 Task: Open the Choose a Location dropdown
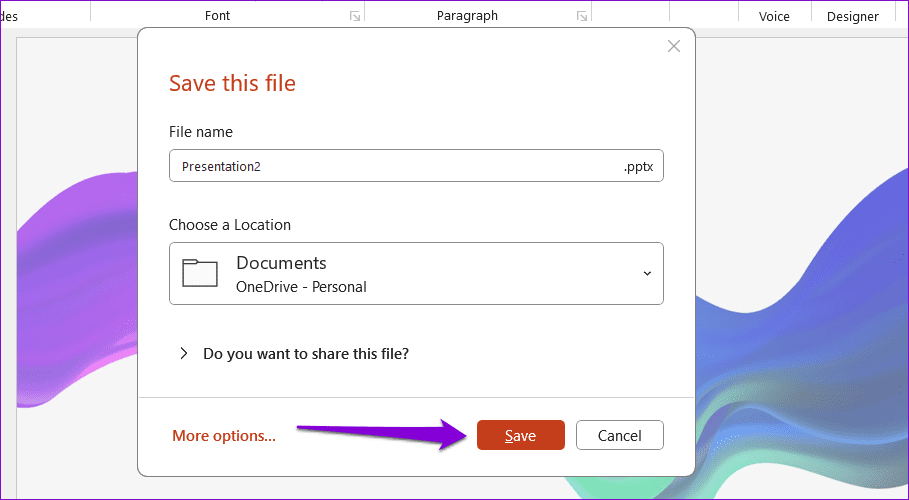(x=416, y=273)
